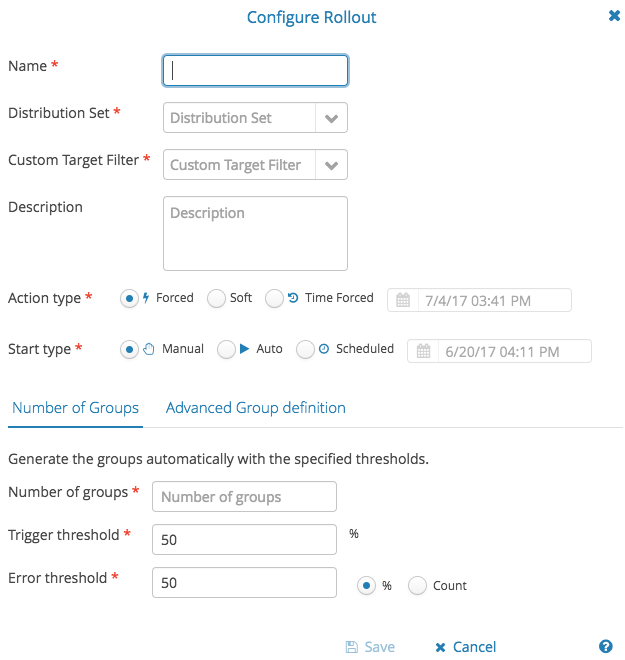Switch to Advanced Group definition tab
Screen dimensions: 625x660
[255, 407]
